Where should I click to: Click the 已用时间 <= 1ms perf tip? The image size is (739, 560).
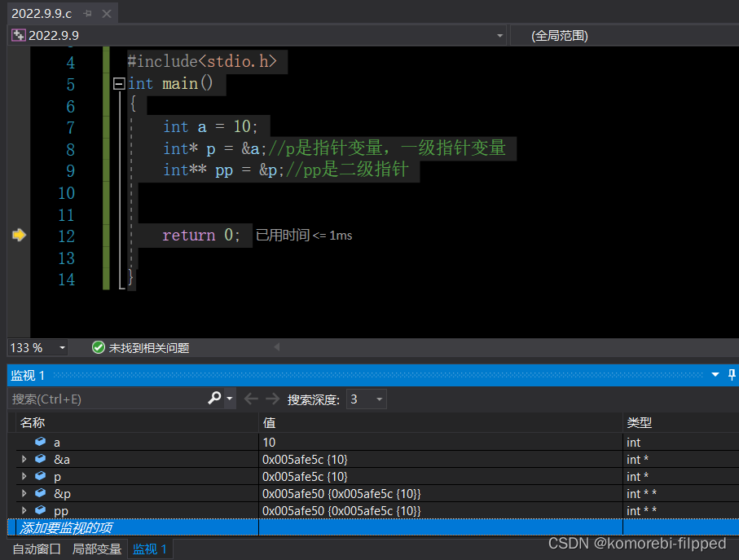tap(304, 236)
